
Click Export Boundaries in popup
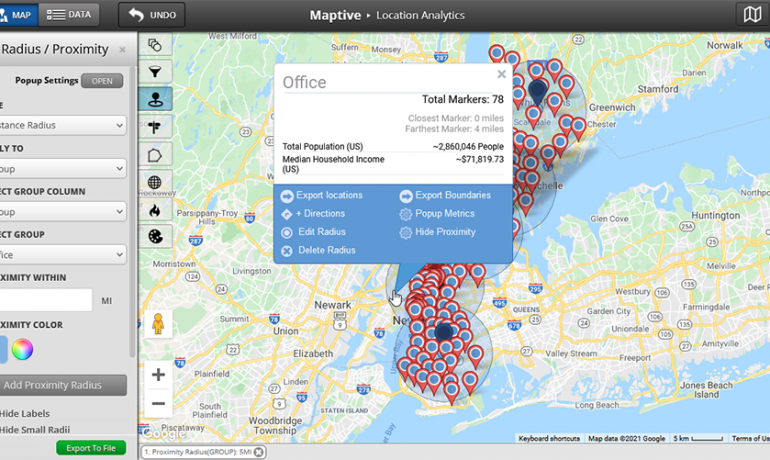pyautogui.click(x=453, y=195)
